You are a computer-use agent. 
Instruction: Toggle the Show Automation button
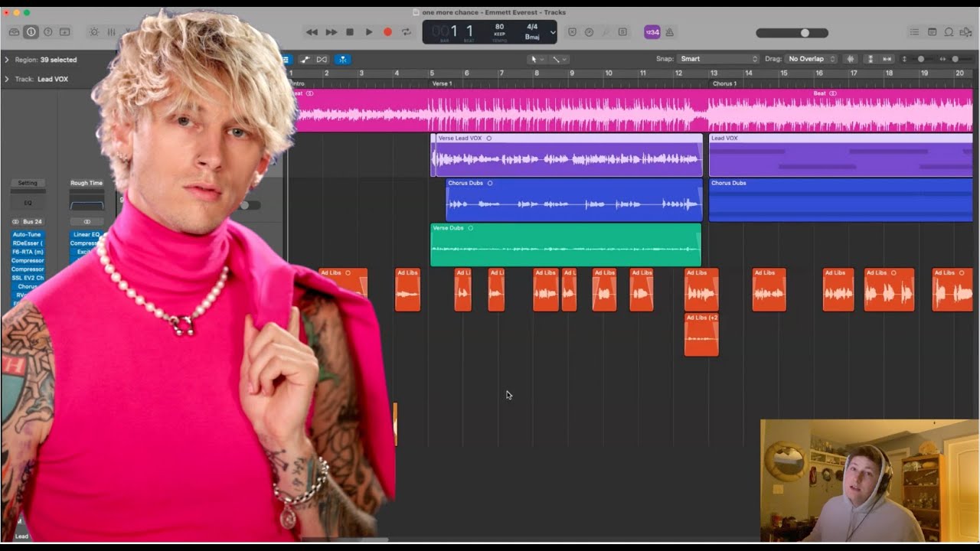click(305, 59)
